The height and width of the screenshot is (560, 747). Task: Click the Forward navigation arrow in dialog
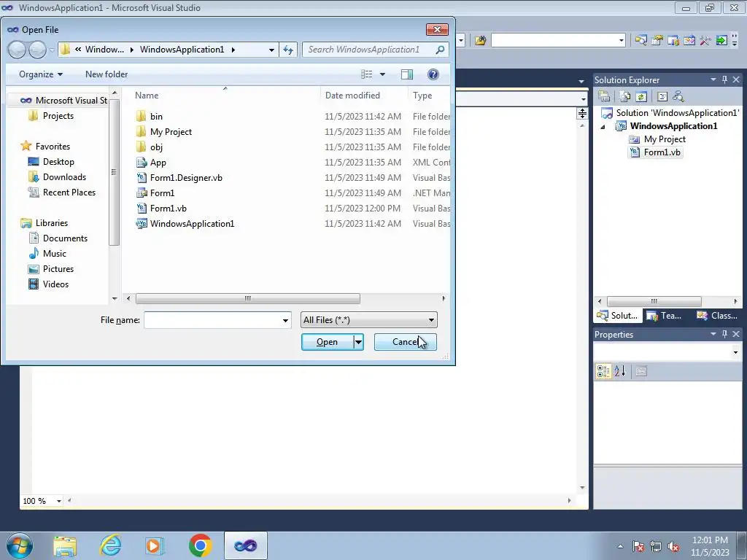click(x=38, y=50)
